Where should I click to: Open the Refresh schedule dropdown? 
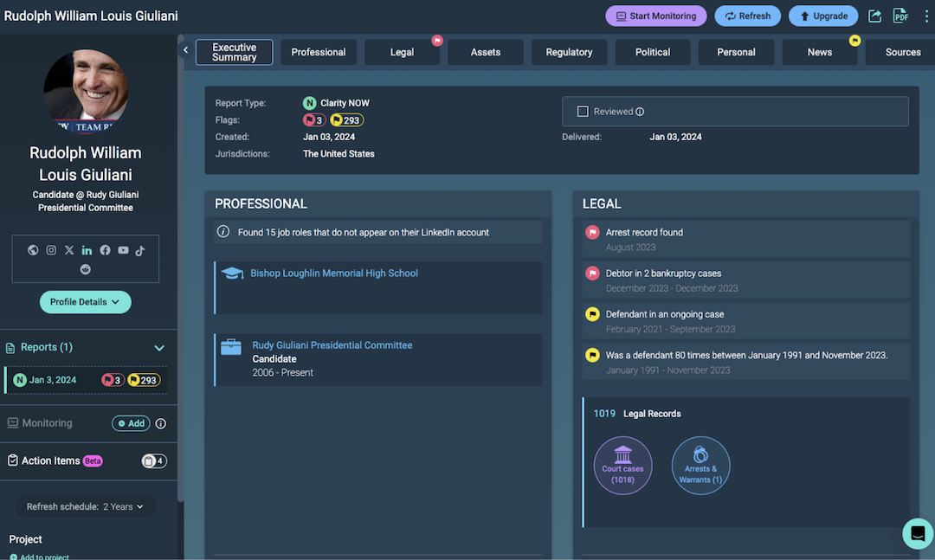click(x=85, y=506)
